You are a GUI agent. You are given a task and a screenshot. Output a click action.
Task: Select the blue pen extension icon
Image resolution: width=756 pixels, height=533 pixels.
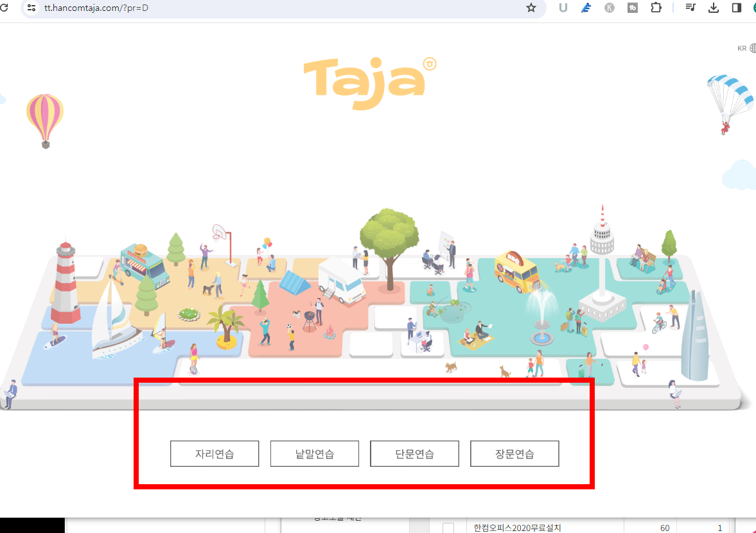[x=586, y=9]
